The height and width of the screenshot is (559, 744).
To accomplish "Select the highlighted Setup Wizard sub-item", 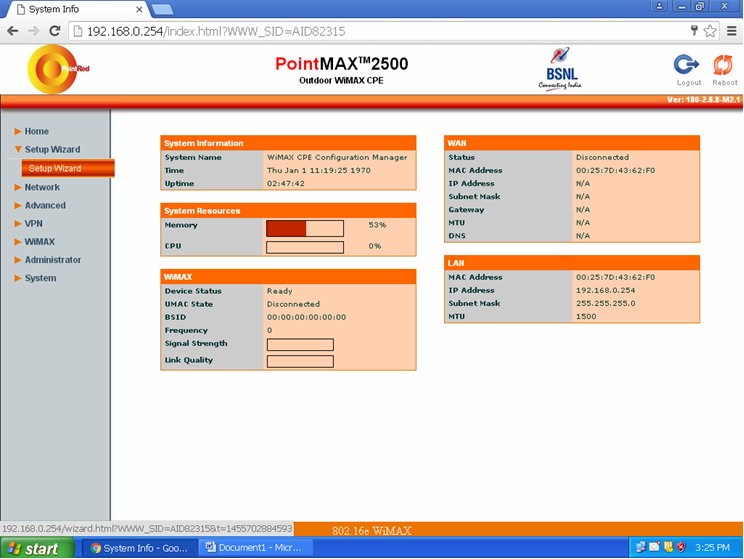I will (x=68, y=168).
